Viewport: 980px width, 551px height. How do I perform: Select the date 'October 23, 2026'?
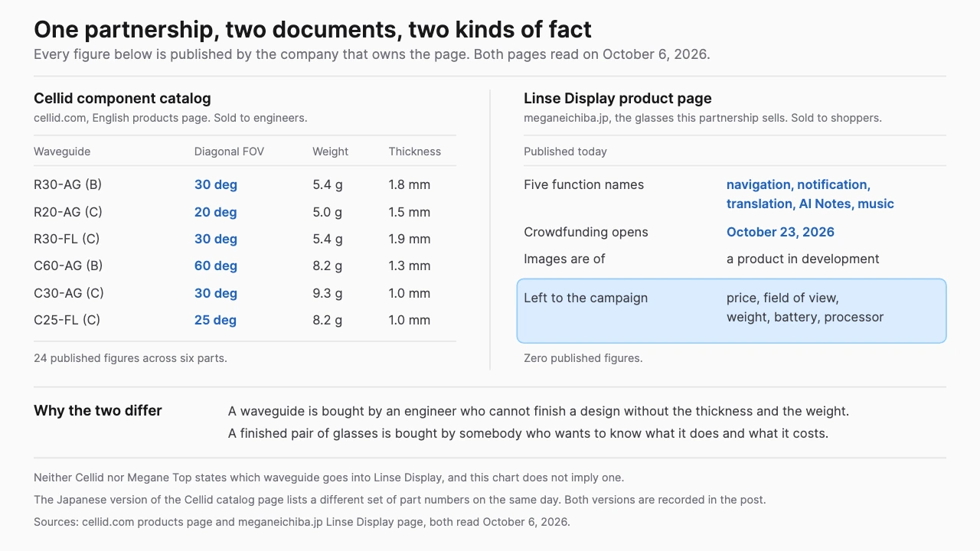coord(780,232)
